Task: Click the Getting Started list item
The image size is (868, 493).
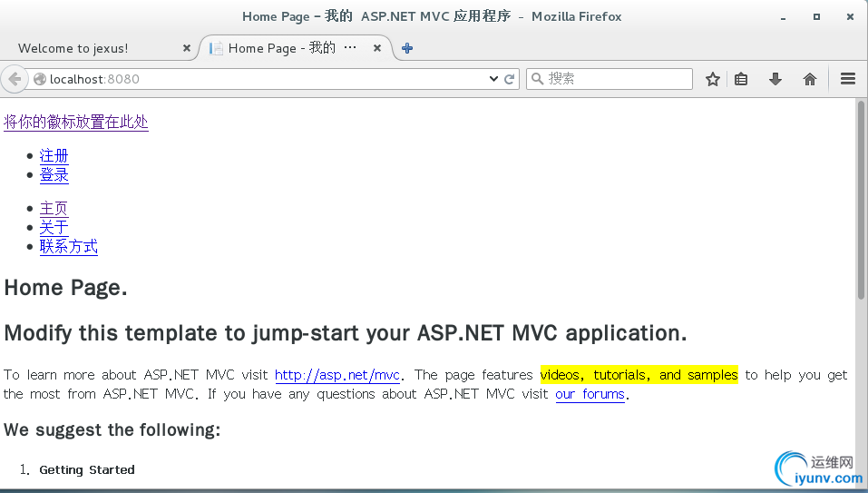Action: [x=87, y=469]
